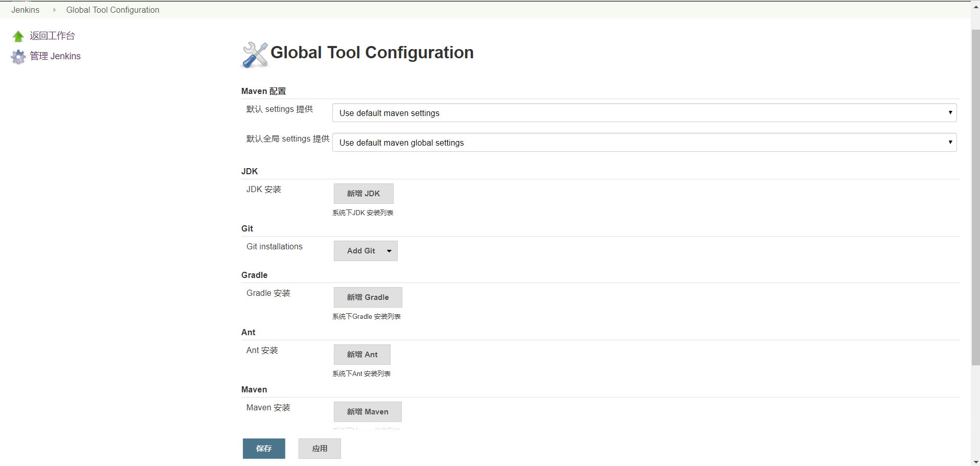980x466 pixels.
Task: Click the 新增 Maven button
Action: tap(368, 412)
